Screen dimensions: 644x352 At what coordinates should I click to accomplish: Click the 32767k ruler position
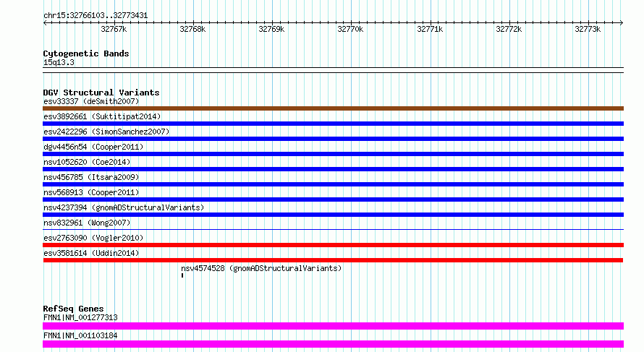click(x=114, y=29)
